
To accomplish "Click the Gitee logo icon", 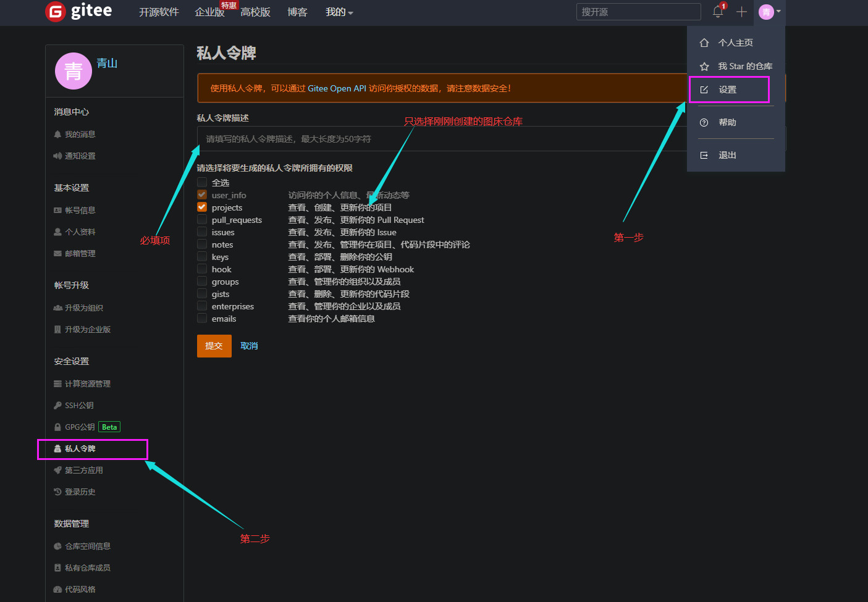I will click(55, 11).
